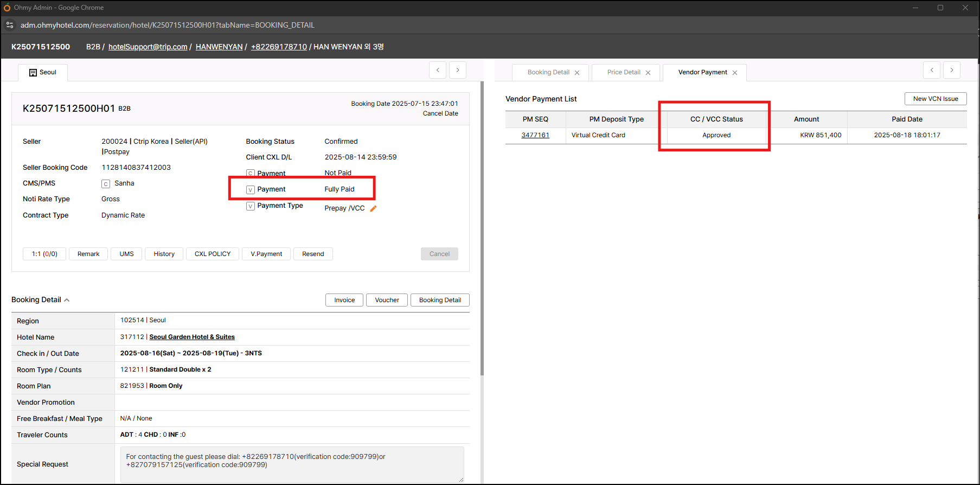Open PM SEQ link 3477161

(535, 135)
